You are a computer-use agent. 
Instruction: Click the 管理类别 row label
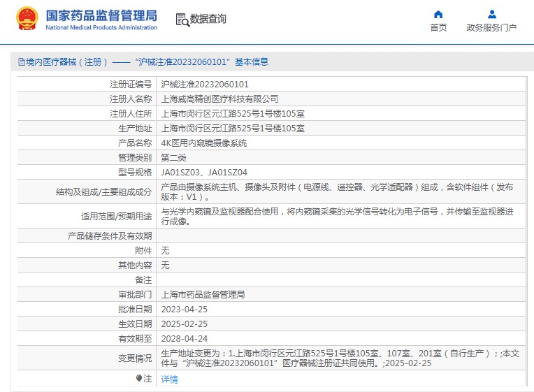click(135, 157)
